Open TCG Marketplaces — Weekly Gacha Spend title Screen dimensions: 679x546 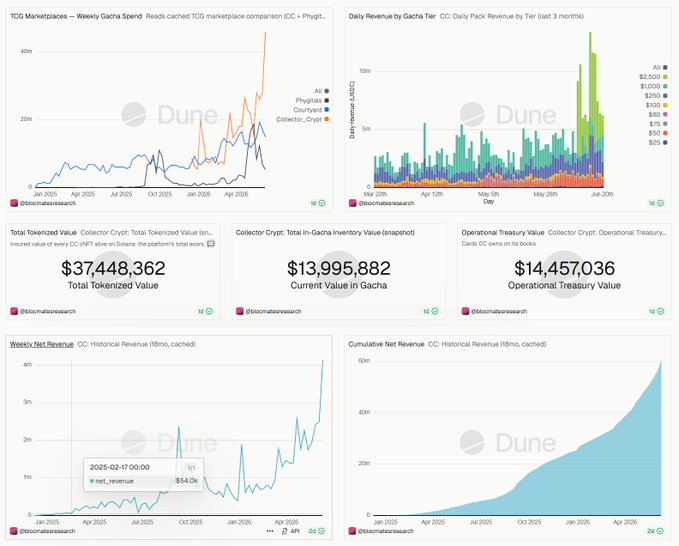pos(76,16)
